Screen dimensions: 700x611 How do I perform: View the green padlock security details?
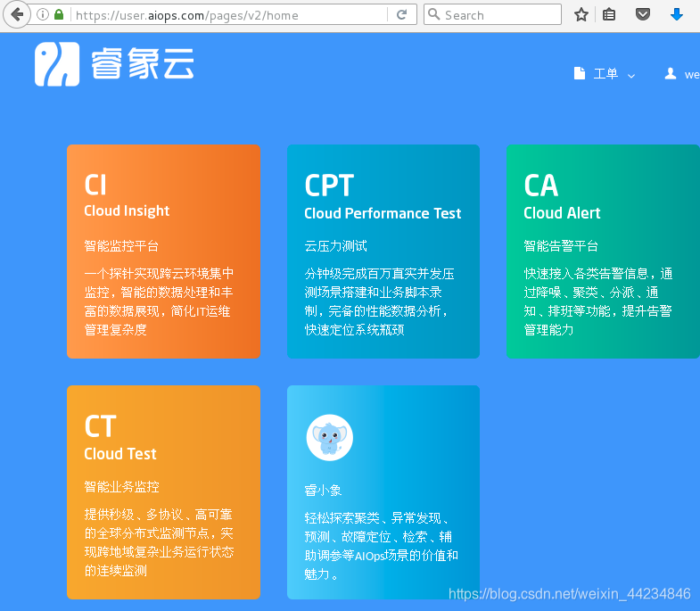click(59, 15)
